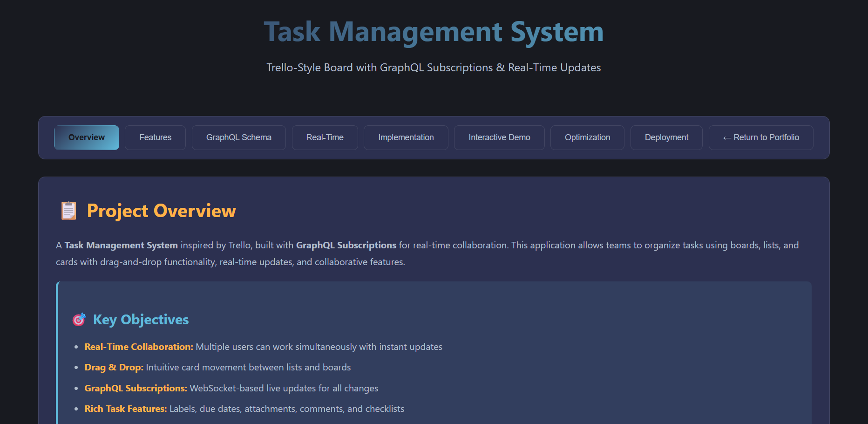Click the Trello-Style Board subtitle text

point(433,68)
